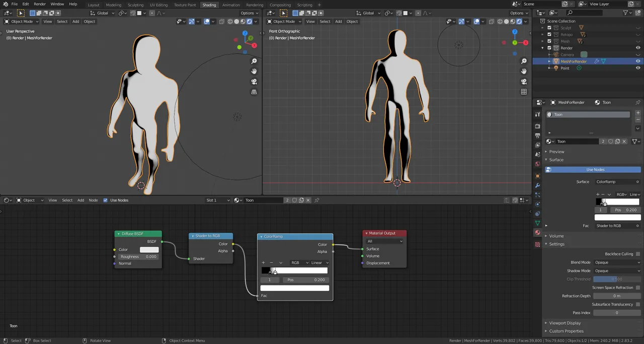Viewport: 644px width, 344px height.
Task: Click Blender logo menu icon
Action: [6, 4]
